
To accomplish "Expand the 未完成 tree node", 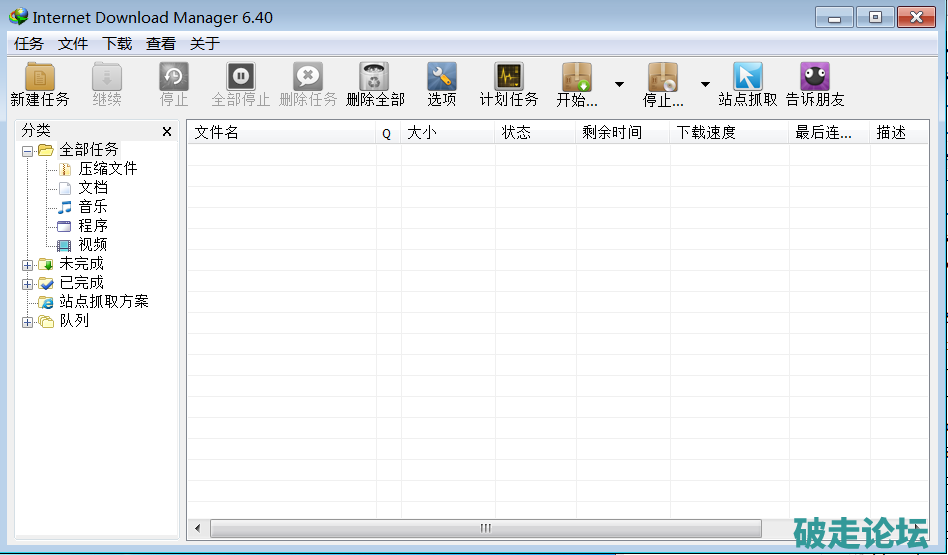I will (x=27, y=265).
